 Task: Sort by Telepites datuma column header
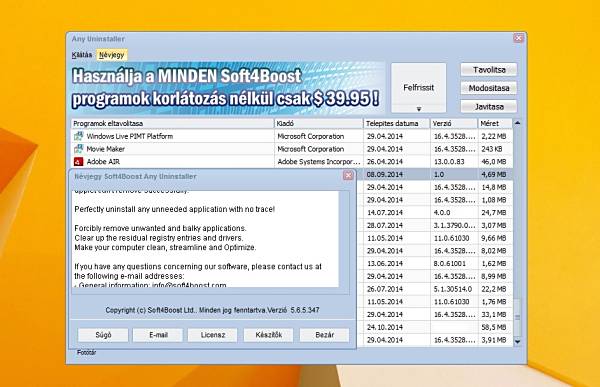tap(397, 123)
